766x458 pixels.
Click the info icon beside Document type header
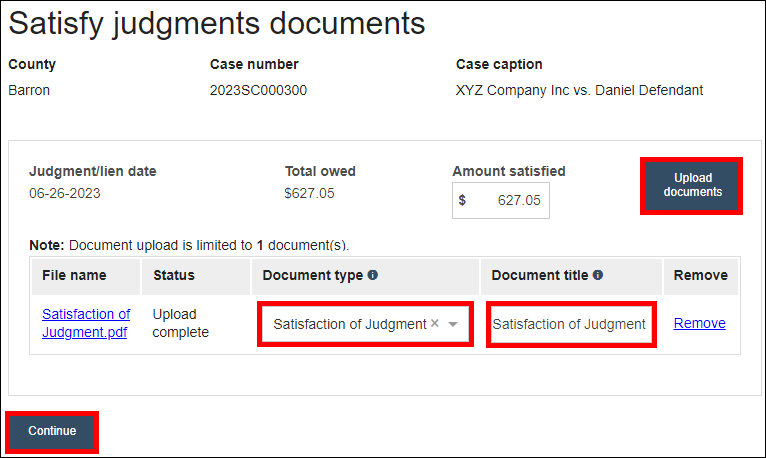tap(373, 275)
